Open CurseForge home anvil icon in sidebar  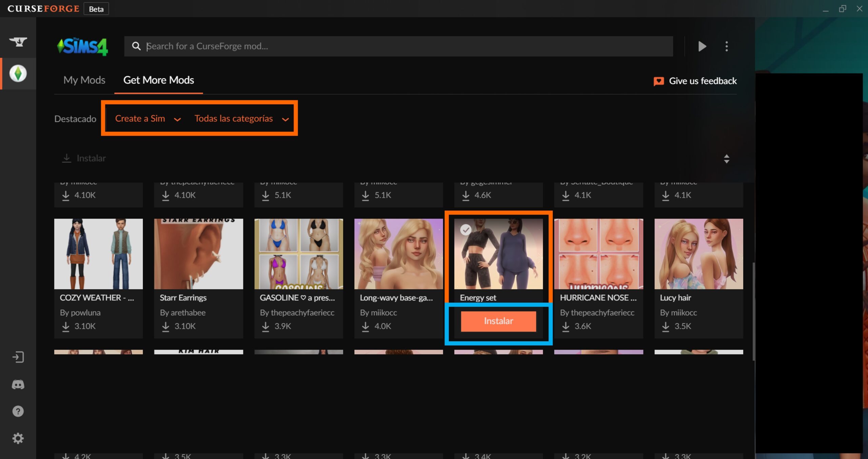pos(18,42)
